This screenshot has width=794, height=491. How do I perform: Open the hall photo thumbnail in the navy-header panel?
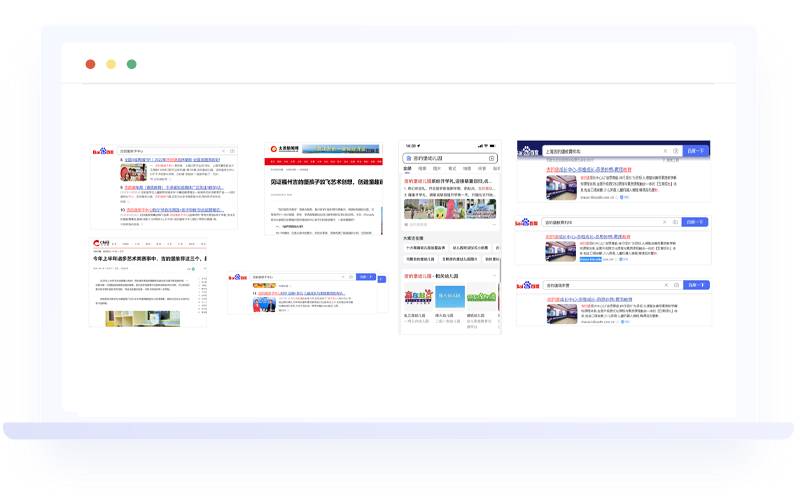click(561, 188)
